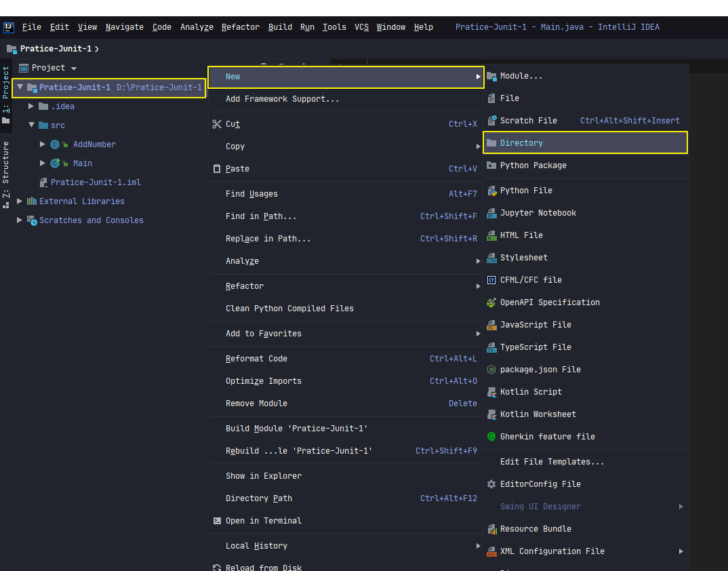Click the Kotlin Worksheet icon

[x=491, y=414]
